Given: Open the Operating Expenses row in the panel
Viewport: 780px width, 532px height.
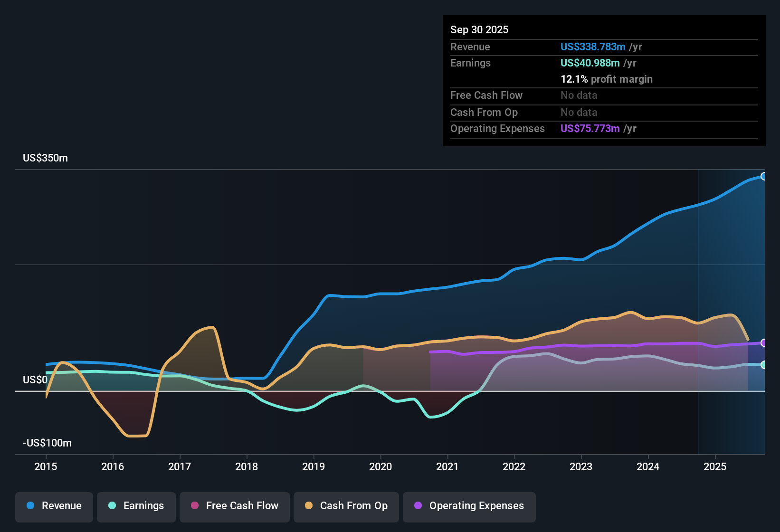Looking at the screenshot, I should click(x=497, y=128).
